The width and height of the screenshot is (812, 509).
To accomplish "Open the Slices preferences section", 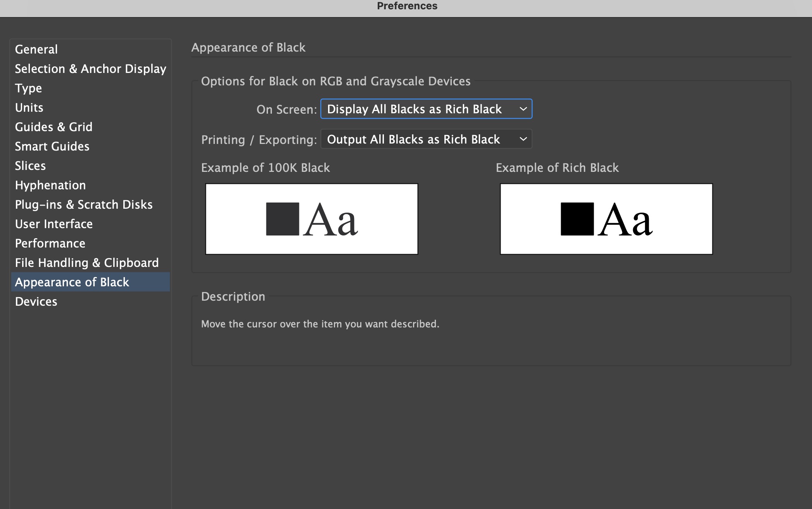I will pos(30,166).
